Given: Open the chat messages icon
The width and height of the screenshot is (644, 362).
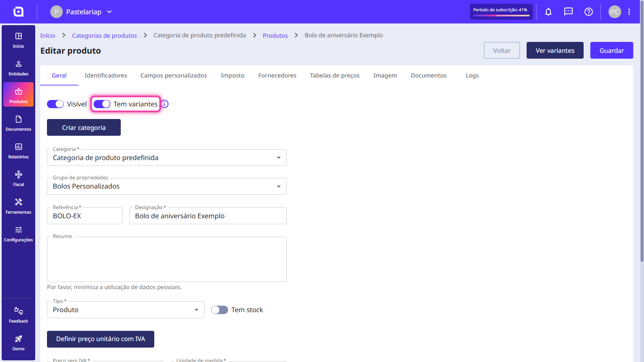Looking at the screenshot, I should [569, 12].
